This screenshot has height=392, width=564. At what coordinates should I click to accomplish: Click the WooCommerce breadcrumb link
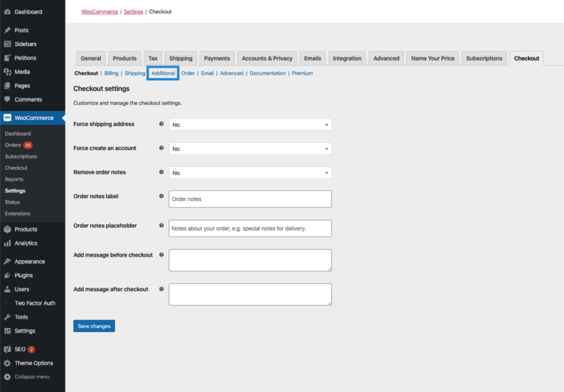pyautogui.click(x=99, y=11)
